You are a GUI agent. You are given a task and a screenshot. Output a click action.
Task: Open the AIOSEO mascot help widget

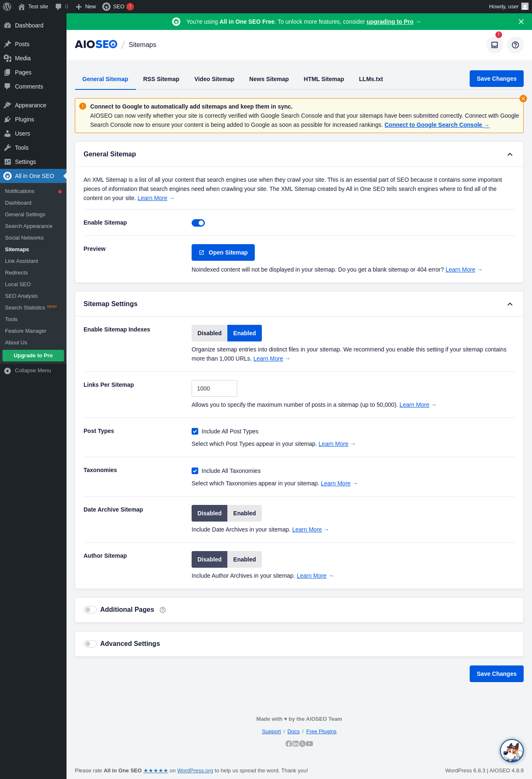tap(512, 751)
